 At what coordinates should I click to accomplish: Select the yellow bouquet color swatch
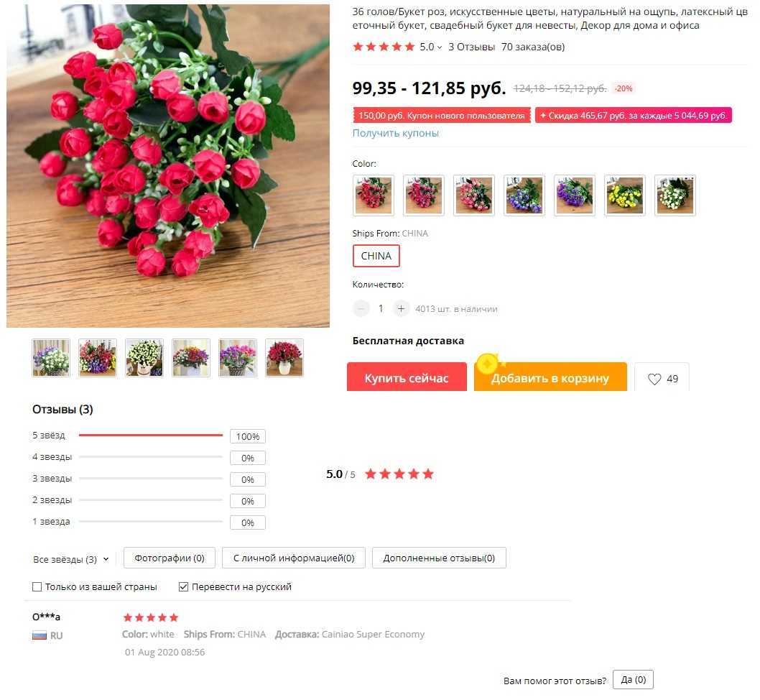(x=625, y=195)
